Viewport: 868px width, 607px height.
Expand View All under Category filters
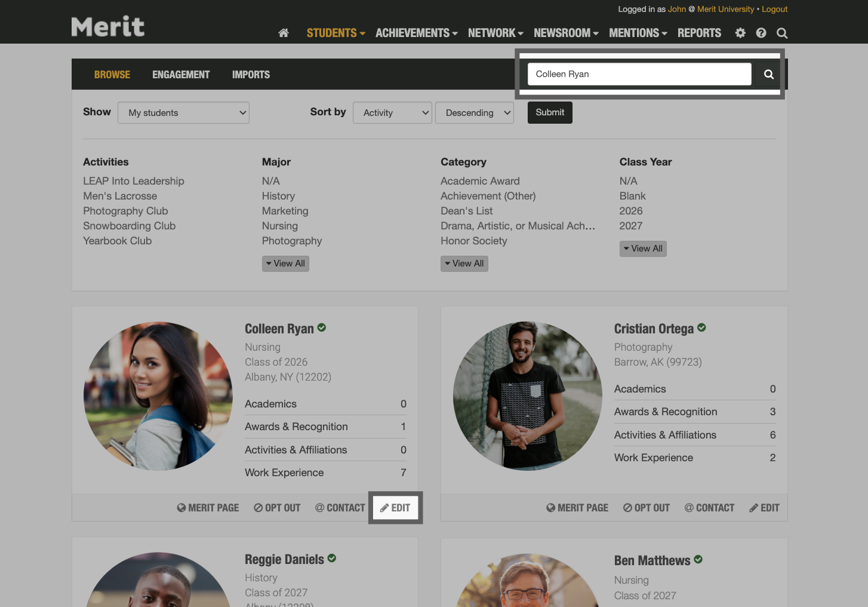pyautogui.click(x=464, y=263)
